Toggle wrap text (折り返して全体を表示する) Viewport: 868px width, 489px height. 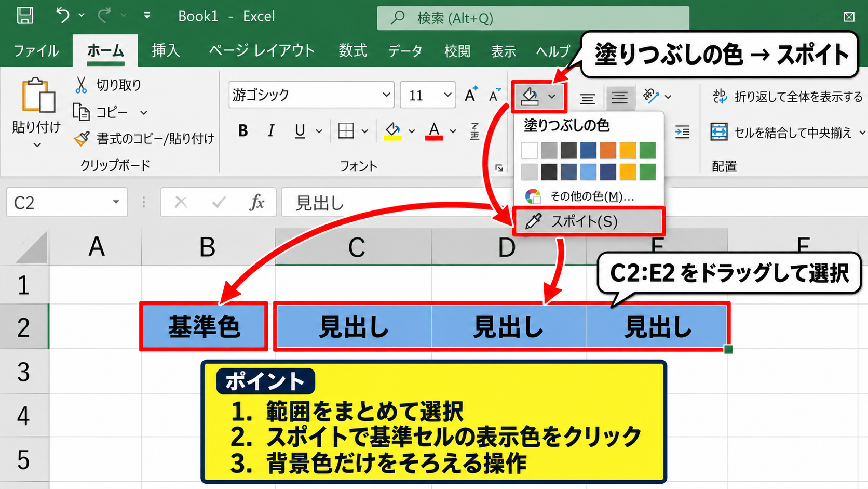coord(787,97)
